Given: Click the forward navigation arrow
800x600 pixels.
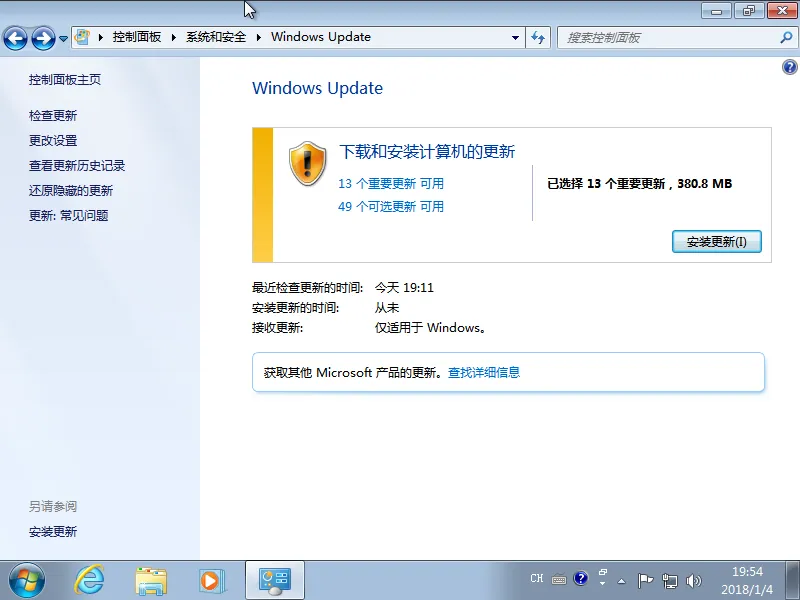Looking at the screenshot, I should point(43,38).
